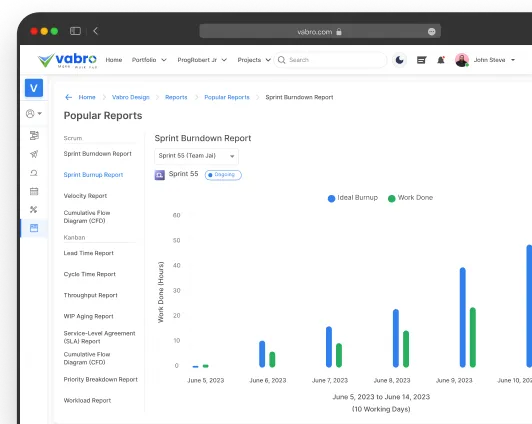The width and height of the screenshot is (532, 424).
Task: Expand the Projects dropdown menu
Action: 254,60
